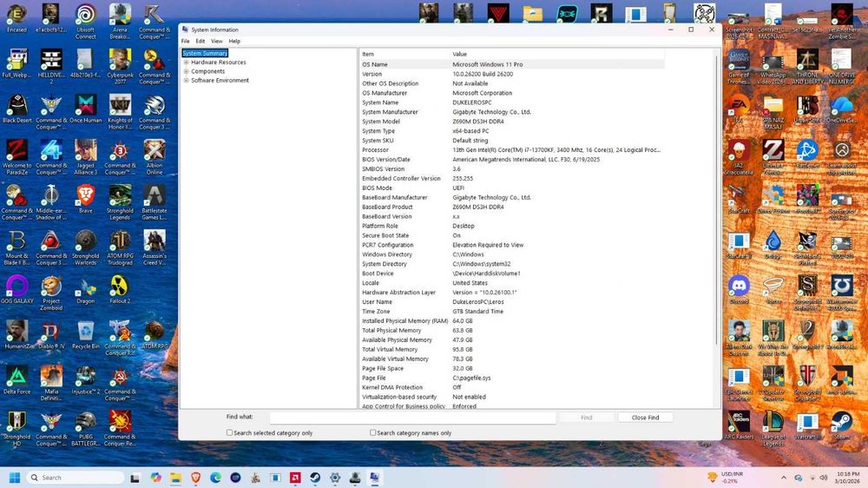Open File Explorer from the taskbar
Image resolution: width=868 pixels, height=488 pixels.
(x=175, y=478)
